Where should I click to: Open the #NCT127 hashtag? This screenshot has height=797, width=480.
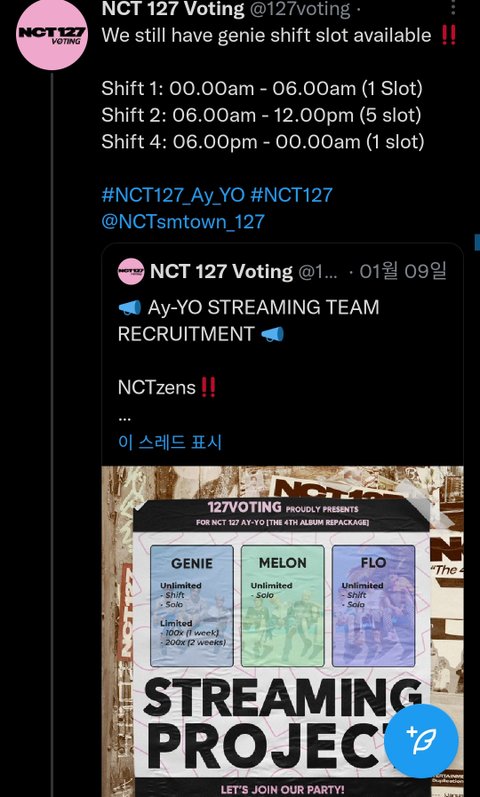coord(291,195)
